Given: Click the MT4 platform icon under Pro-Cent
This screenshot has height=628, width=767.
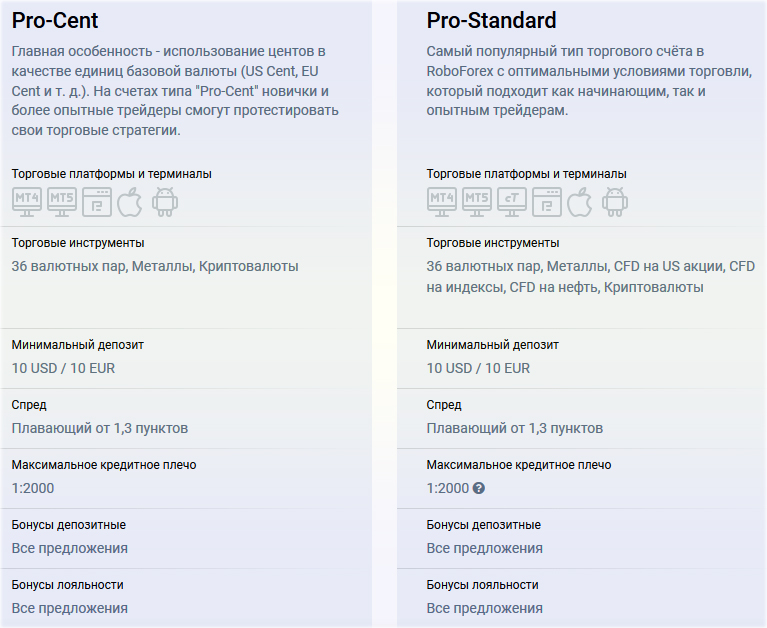Looking at the screenshot, I should (27, 200).
